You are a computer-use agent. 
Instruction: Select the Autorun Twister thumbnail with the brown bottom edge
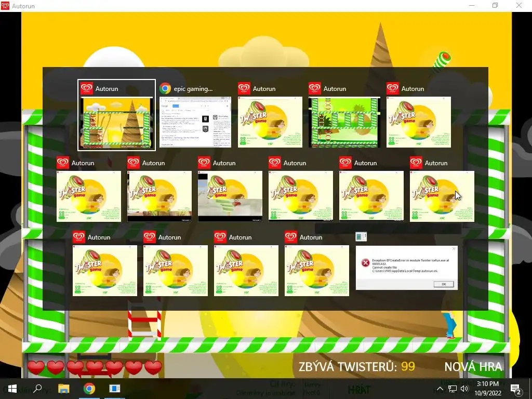(159, 196)
